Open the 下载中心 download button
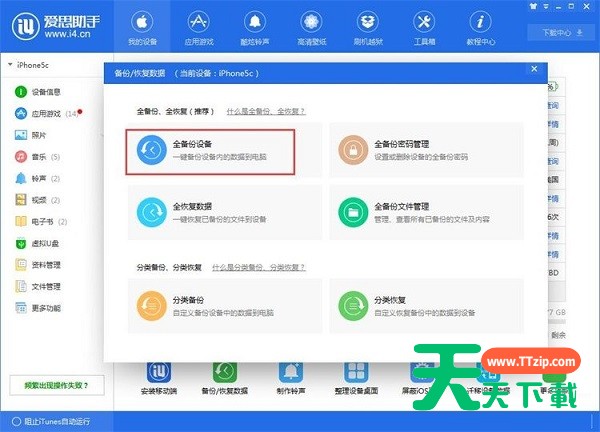600x432 pixels. pos(563,32)
